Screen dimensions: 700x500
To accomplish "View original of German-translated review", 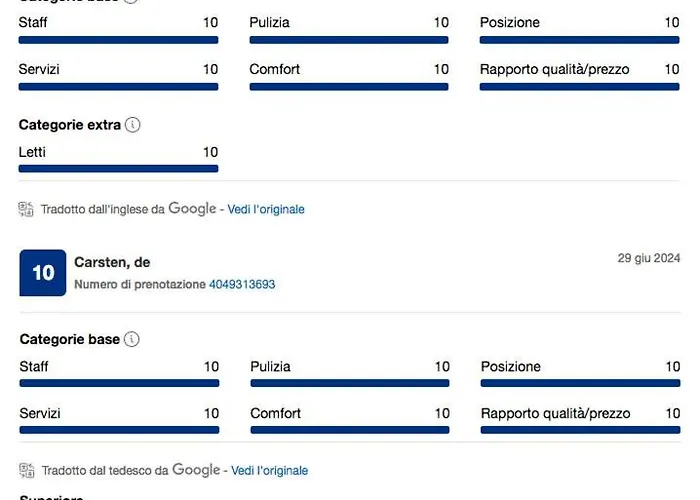I will (x=270, y=471).
